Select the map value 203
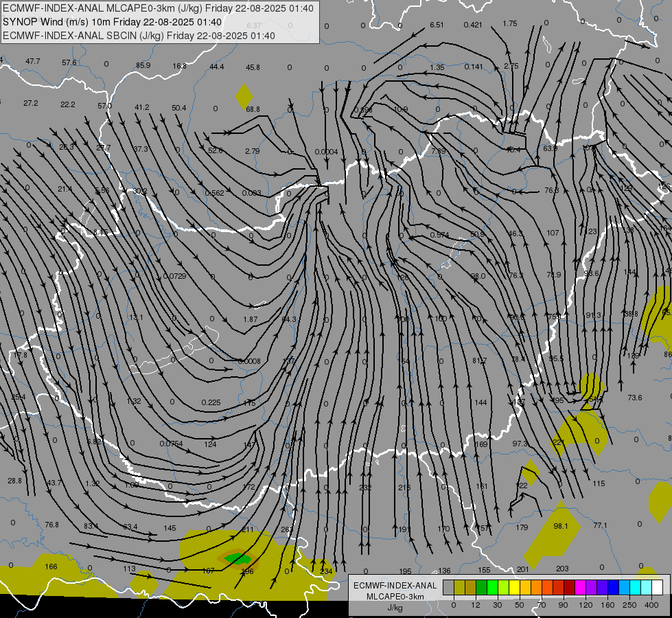The height and width of the screenshot is (618, 672). click(562, 569)
